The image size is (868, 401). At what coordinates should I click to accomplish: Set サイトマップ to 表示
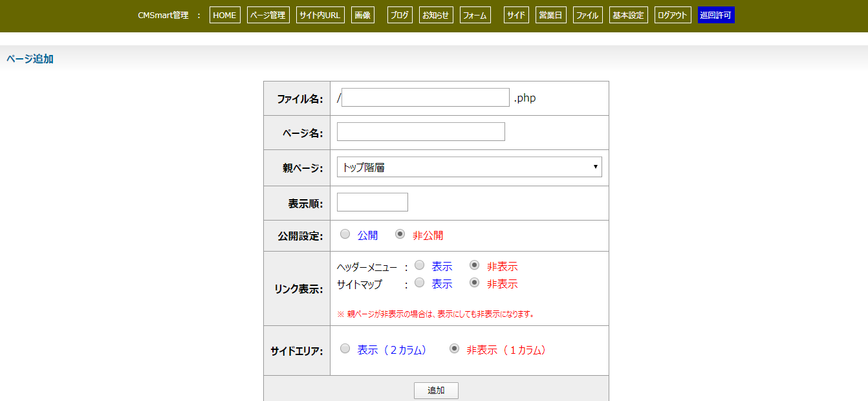coord(420,283)
